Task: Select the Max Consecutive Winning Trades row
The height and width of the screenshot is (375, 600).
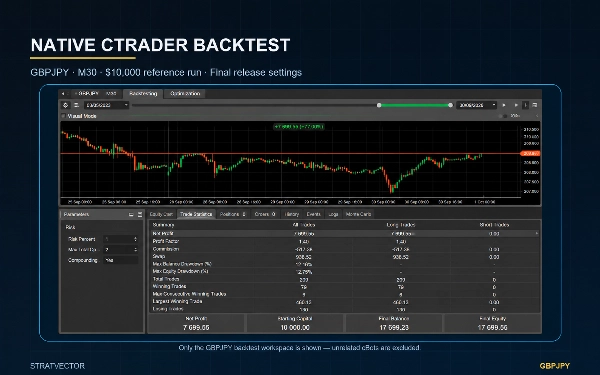Action: [343, 294]
